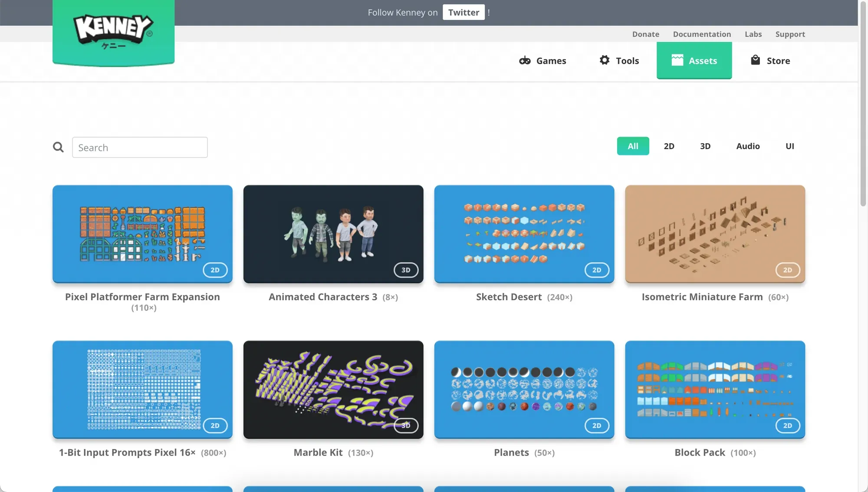This screenshot has width=868, height=492.
Task: Open the Documentation menu link
Action: [x=702, y=34]
